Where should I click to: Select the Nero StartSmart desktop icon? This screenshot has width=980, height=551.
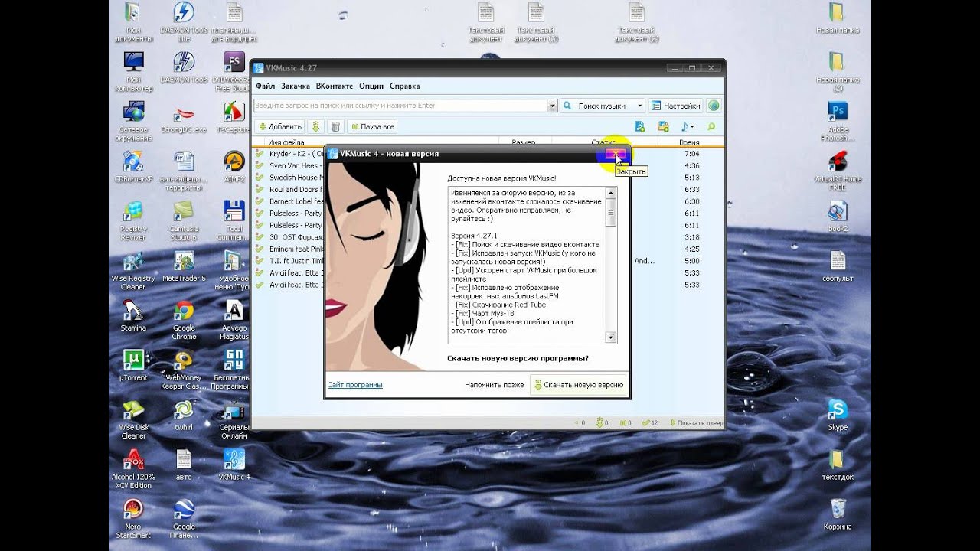pyautogui.click(x=133, y=519)
